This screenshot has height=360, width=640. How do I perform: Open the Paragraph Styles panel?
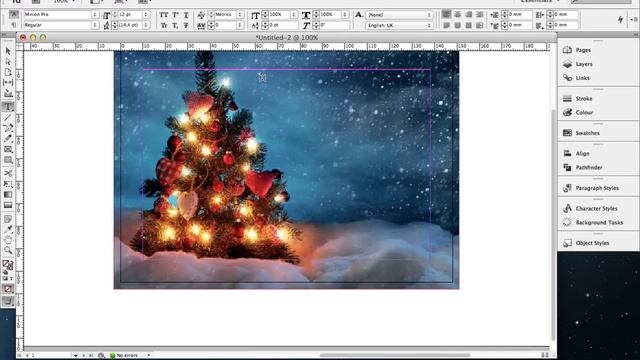tap(598, 188)
